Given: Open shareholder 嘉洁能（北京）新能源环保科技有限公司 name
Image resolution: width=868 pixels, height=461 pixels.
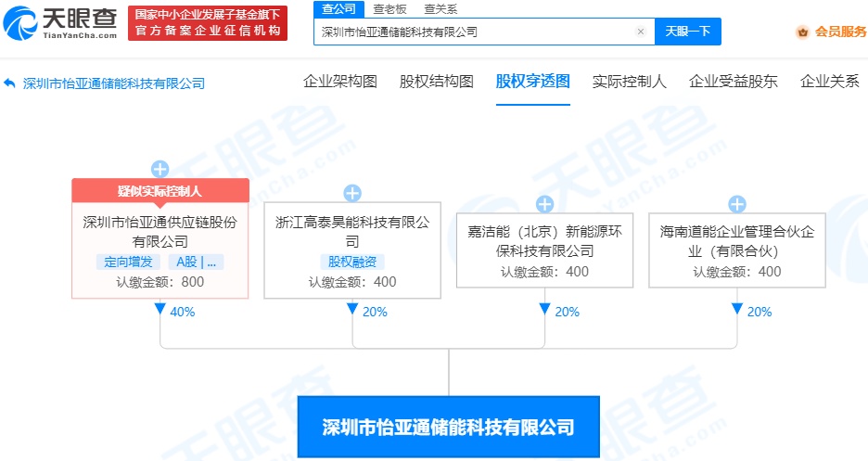Looking at the screenshot, I should coord(544,241).
